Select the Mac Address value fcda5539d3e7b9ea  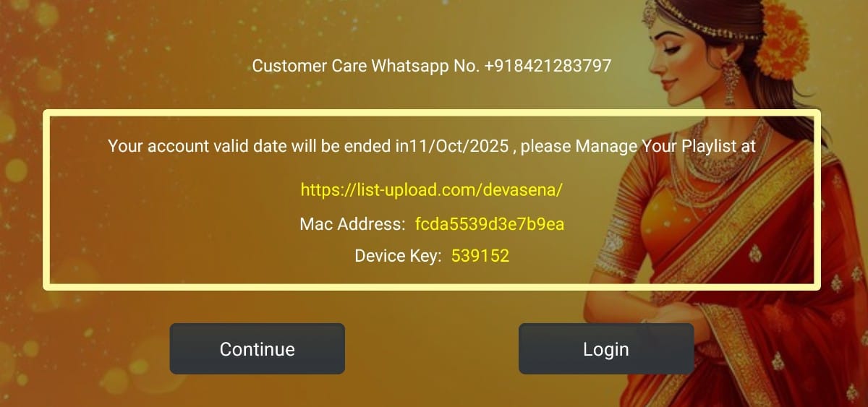490,224
